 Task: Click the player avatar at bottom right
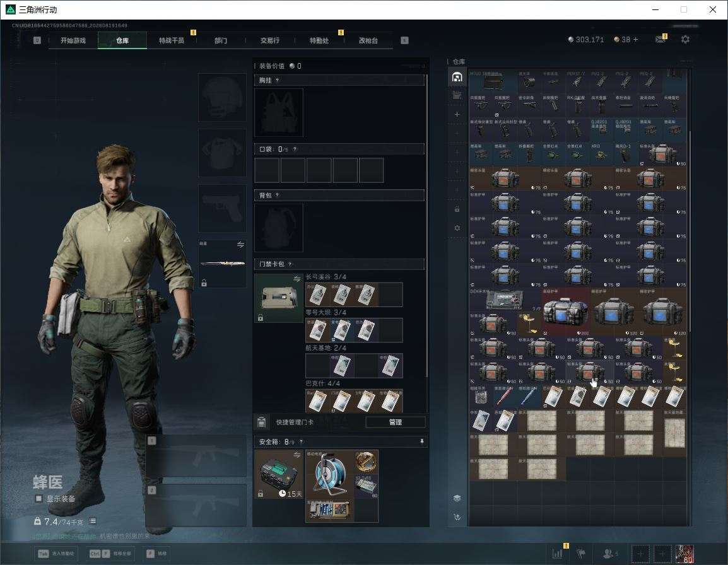685,554
